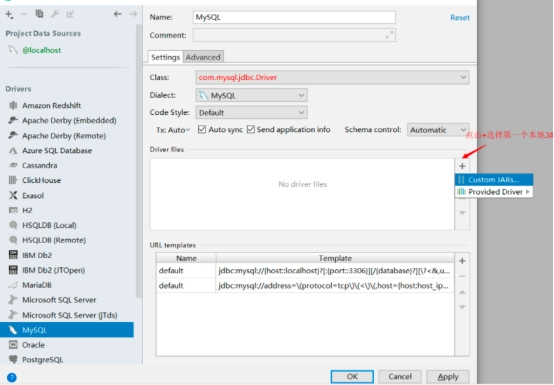Click the Apply button

pyautogui.click(x=448, y=377)
